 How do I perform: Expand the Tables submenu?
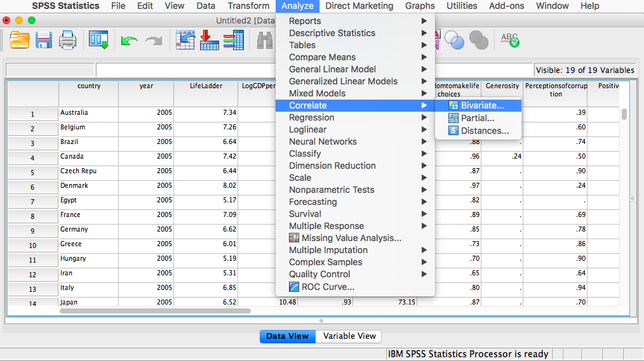coord(355,45)
